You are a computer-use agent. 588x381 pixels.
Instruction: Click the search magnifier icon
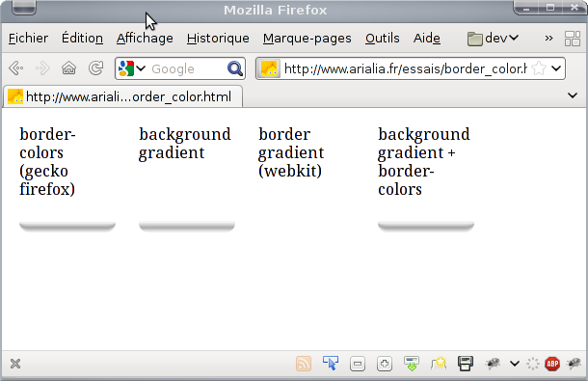click(x=235, y=68)
